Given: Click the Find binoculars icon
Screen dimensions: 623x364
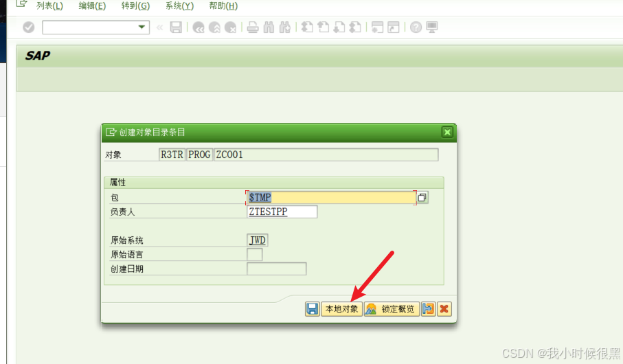Looking at the screenshot, I should tap(269, 27).
